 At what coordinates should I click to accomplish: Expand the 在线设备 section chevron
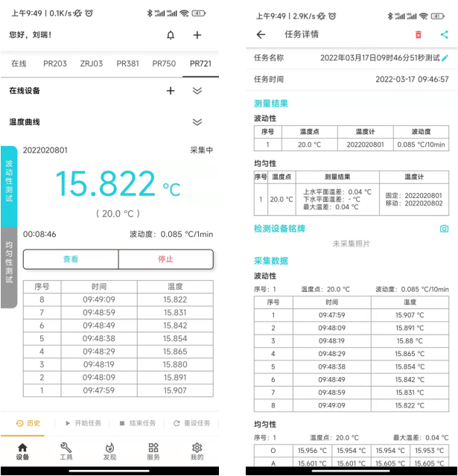(x=197, y=91)
